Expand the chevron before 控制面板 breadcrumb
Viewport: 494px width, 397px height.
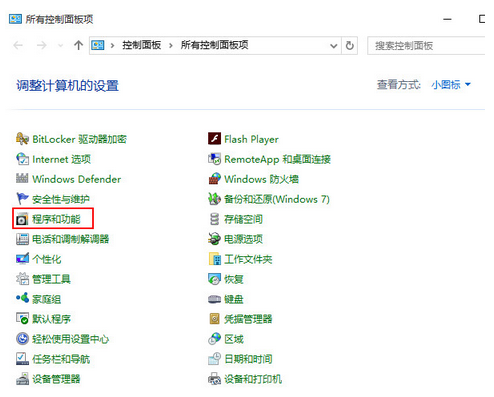(112, 45)
